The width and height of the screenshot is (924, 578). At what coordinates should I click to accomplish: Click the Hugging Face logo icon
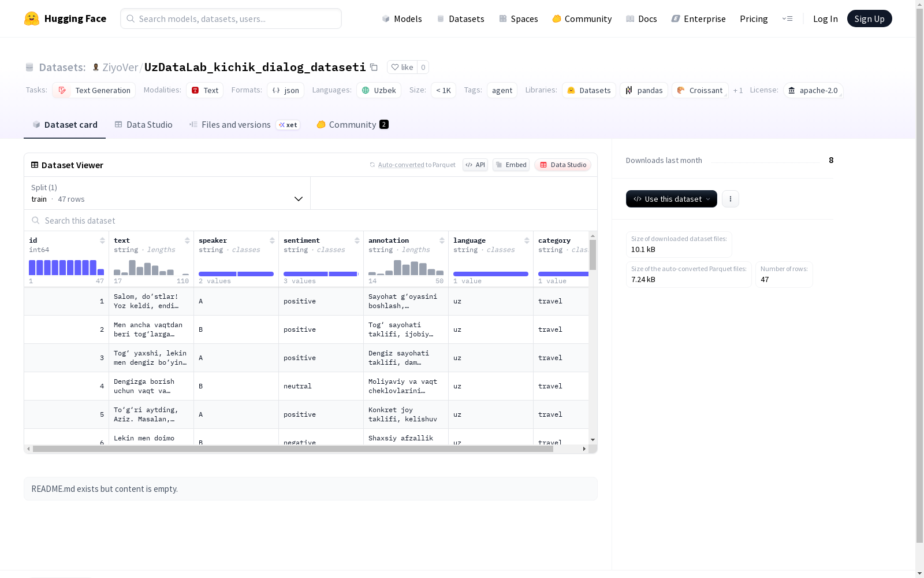pyautogui.click(x=32, y=18)
